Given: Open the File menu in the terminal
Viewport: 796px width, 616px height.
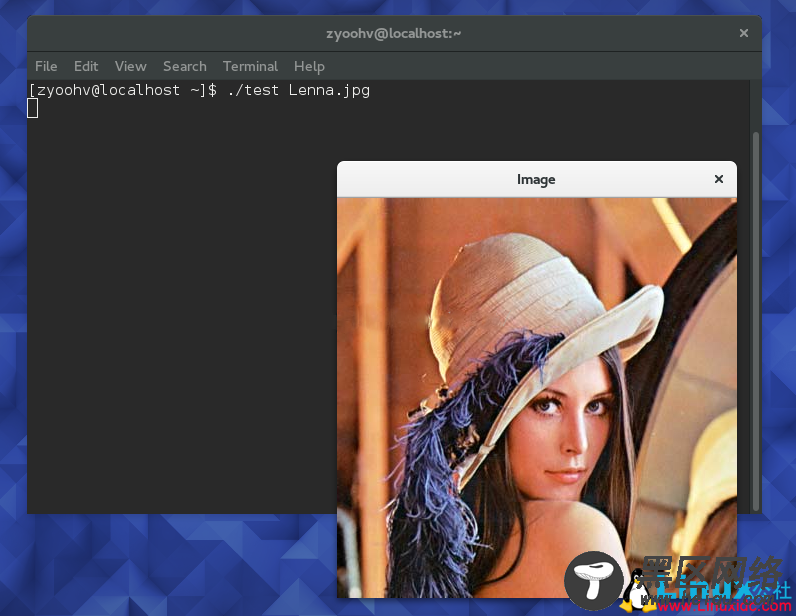Looking at the screenshot, I should click(x=46, y=66).
